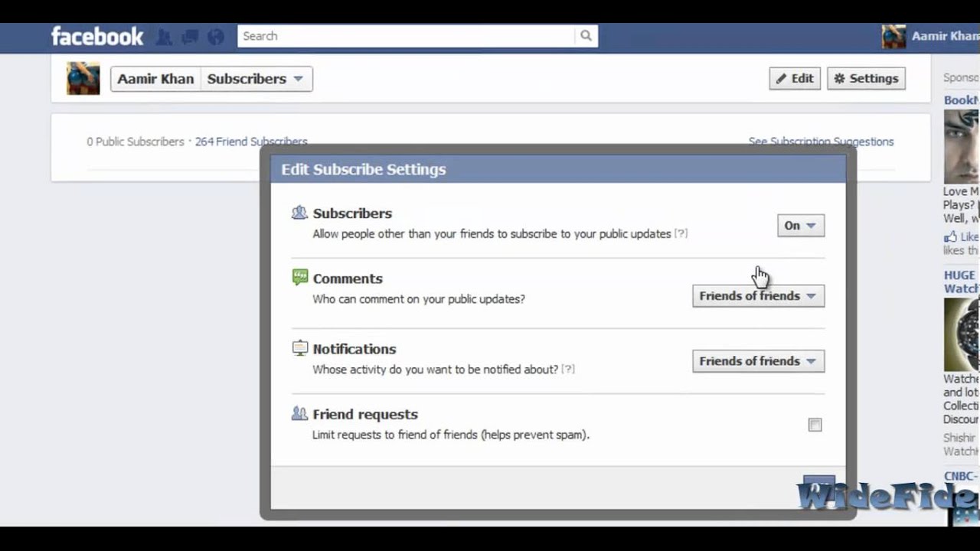Click help [?] next to Notifications description
This screenshot has width=980, height=551.
[568, 369]
